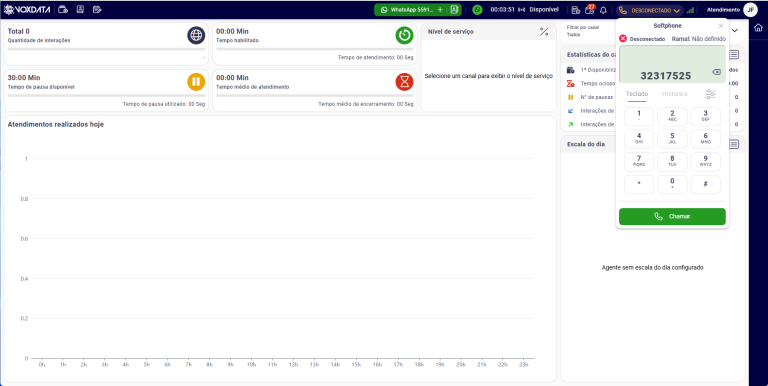The image size is (768, 386).
Task: Dial digit 4 GHI on the keypad
Action: 639,139
